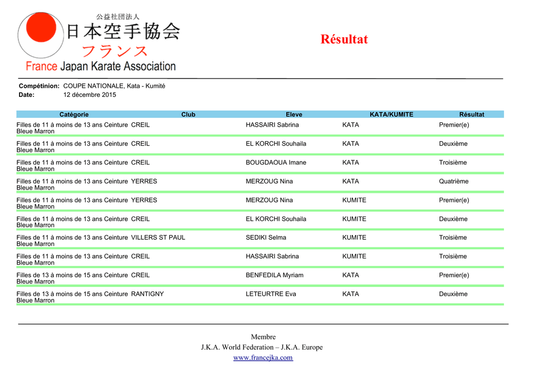Click the club name 'RANTIGNY'
The height and width of the screenshot is (392, 555).
click(x=147, y=294)
